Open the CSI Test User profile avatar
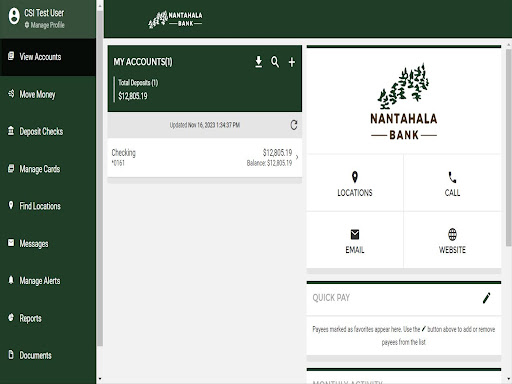The height and width of the screenshot is (384, 512). tap(14, 16)
